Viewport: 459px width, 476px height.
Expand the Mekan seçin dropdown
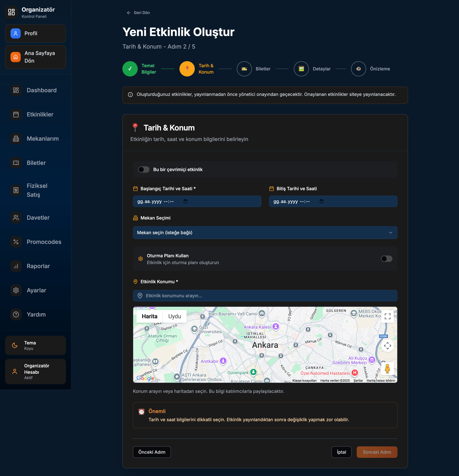(x=265, y=233)
